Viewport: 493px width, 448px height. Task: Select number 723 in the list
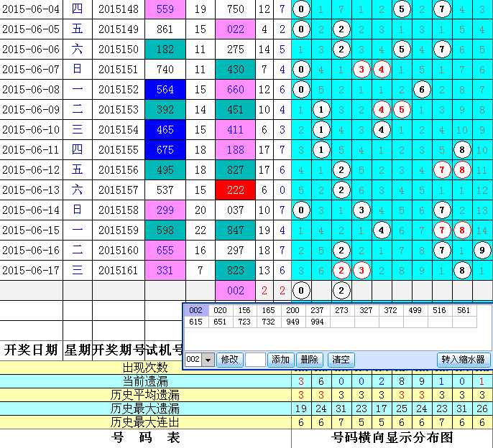[x=244, y=322]
